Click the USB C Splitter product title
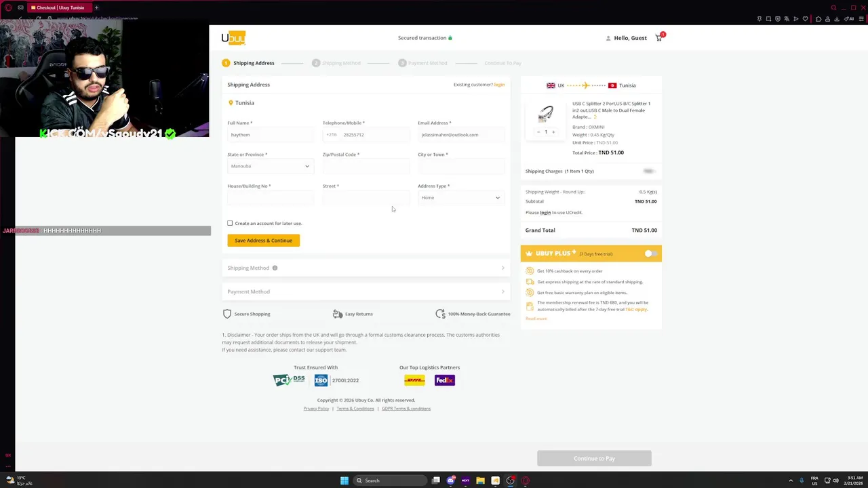This screenshot has height=488, width=868. coord(611,110)
